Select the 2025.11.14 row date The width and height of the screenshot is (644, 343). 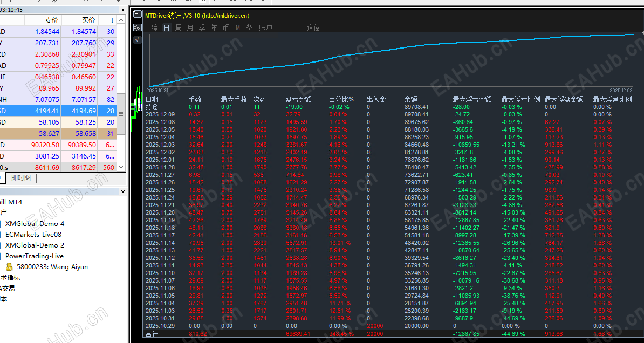coord(160,243)
